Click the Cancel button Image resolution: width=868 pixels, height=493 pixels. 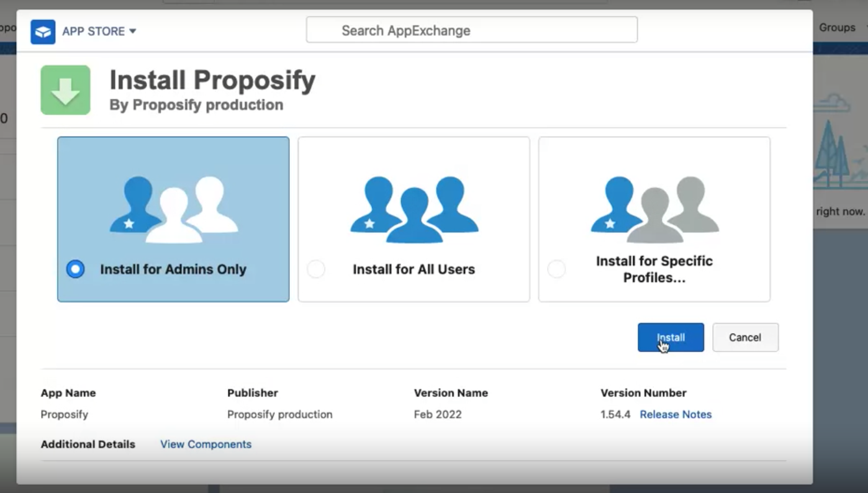tap(745, 337)
